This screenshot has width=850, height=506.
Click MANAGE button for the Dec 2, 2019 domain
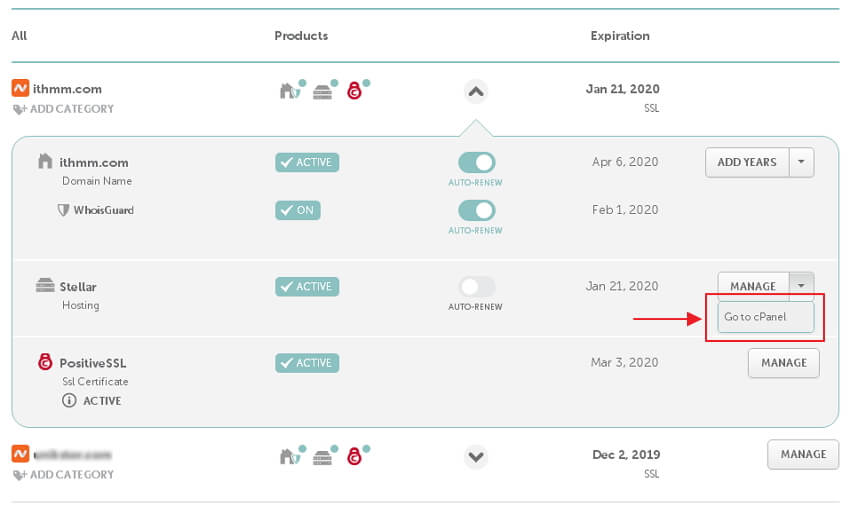pos(803,454)
